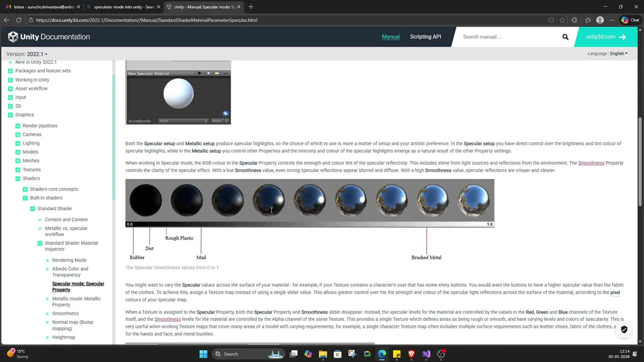
Task: Click the page vertical scrollbar thumb
Action: pyautogui.click(x=640, y=161)
